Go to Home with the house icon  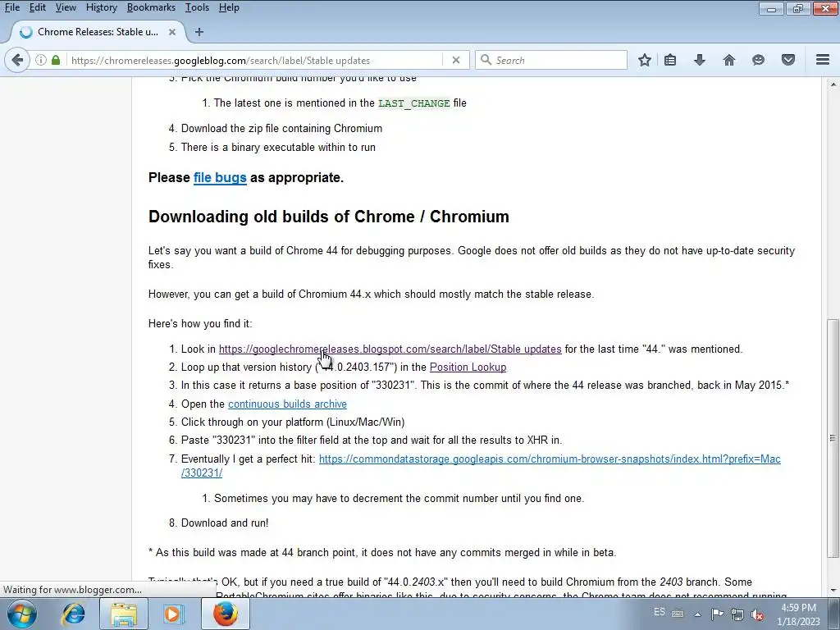click(x=729, y=60)
